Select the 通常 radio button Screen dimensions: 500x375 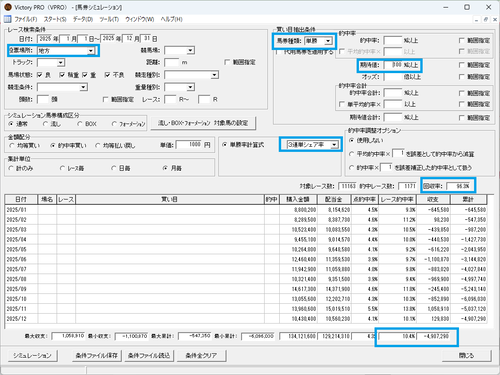[11, 124]
